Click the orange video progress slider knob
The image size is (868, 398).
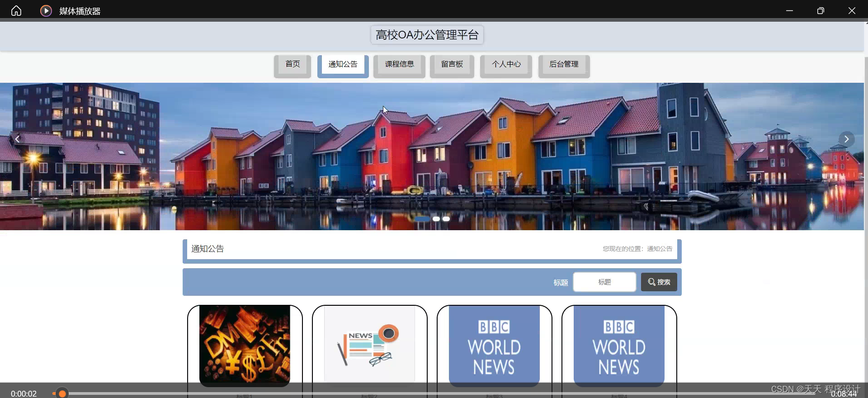62,393
